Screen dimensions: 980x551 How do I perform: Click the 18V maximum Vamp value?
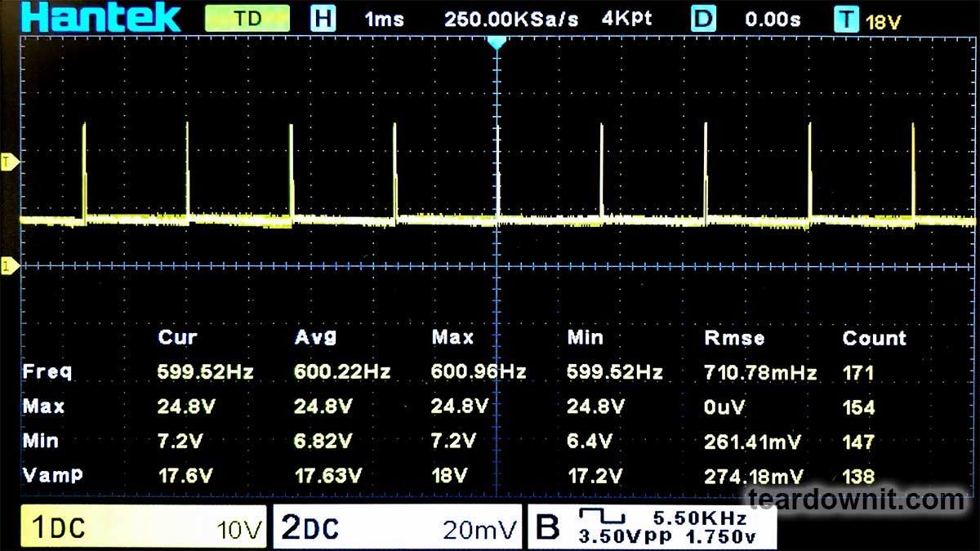click(x=449, y=475)
